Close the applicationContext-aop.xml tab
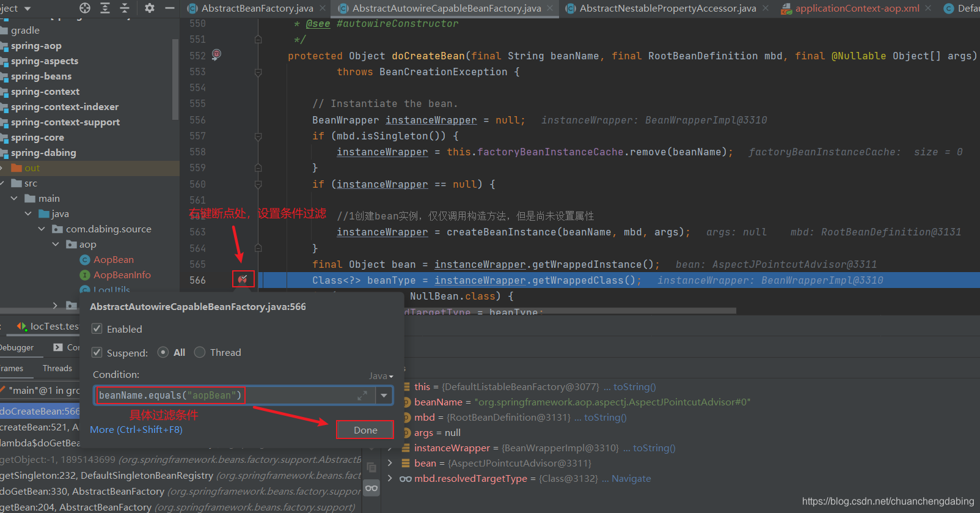The height and width of the screenshot is (513, 980). pos(928,8)
